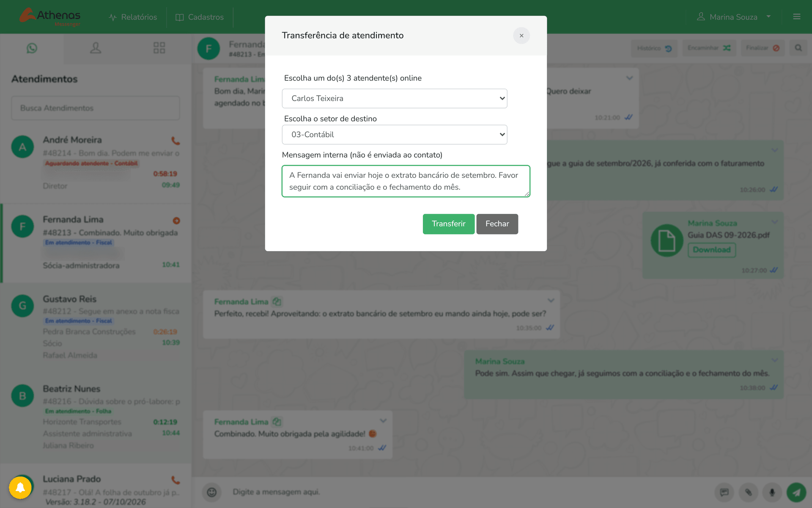Open the destination sector dropdown 03-Contábil
This screenshot has width=812, height=508.
(x=394, y=135)
